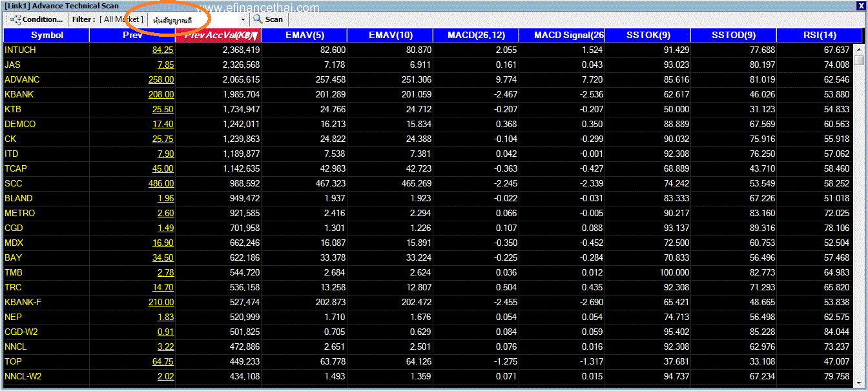The image size is (868, 391).
Task: Click KBANK-F previous price 210.00
Action: tap(161, 302)
